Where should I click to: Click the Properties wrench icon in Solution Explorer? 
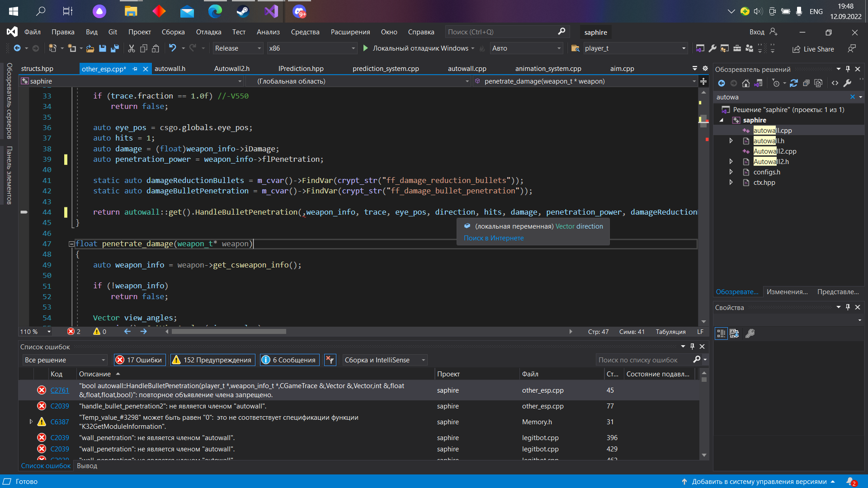click(x=848, y=83)
